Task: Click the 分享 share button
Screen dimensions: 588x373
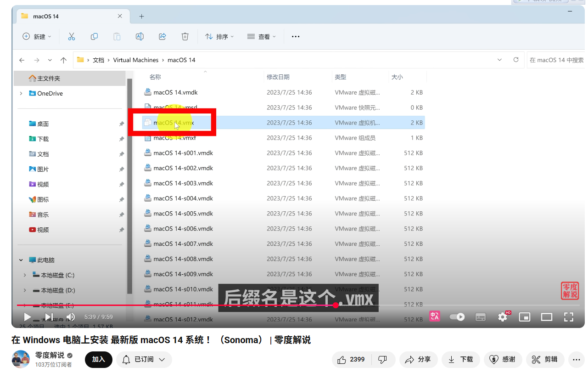Action: pyautogui.click(x=419, y=359)
